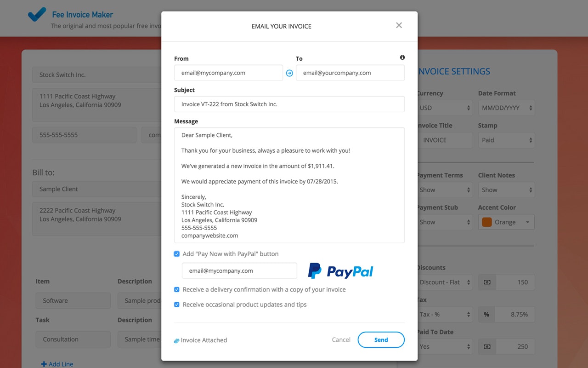Click the paperclip icon next to Invoice Attached
Image resolution: width=588 pixels, height=368 pixels.
(176, 340)
